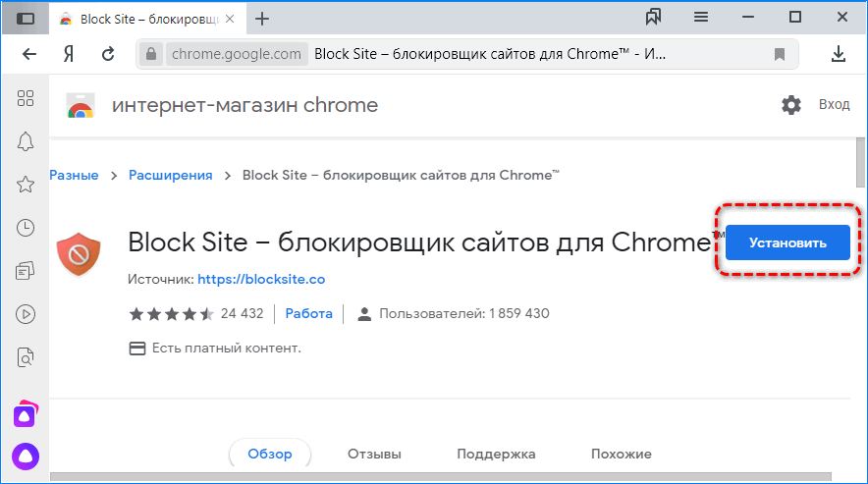Click the Расширения breadcrumb link
Screen dimensions: 868x484
(x=170, y=175)
